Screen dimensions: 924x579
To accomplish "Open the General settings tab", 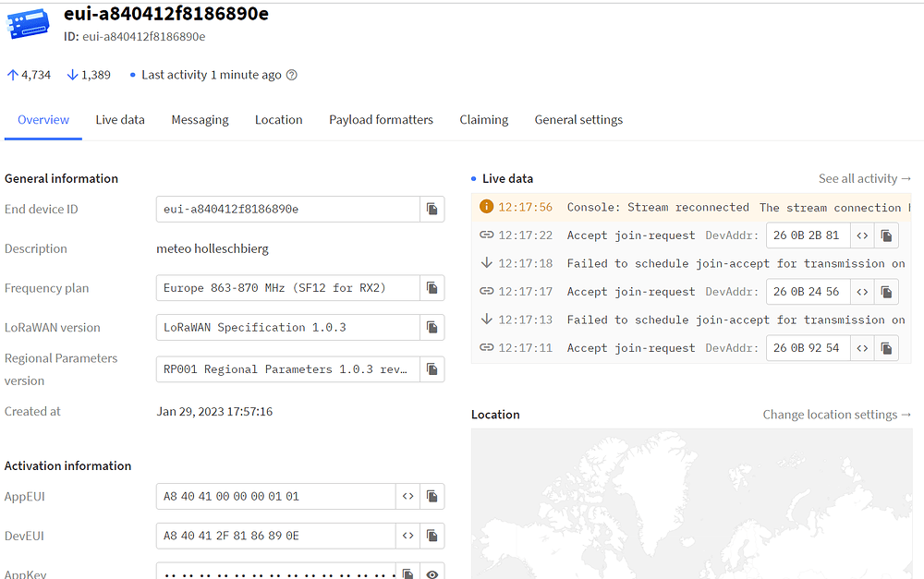I will coord(578,120).
